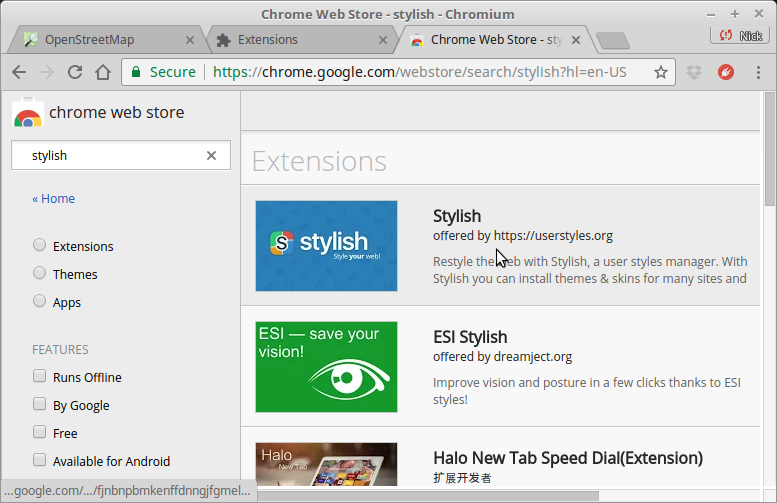The height and width of the screenshot is (503, 777).
Task: Minimize the Chromium window
Action: point(711,15)
